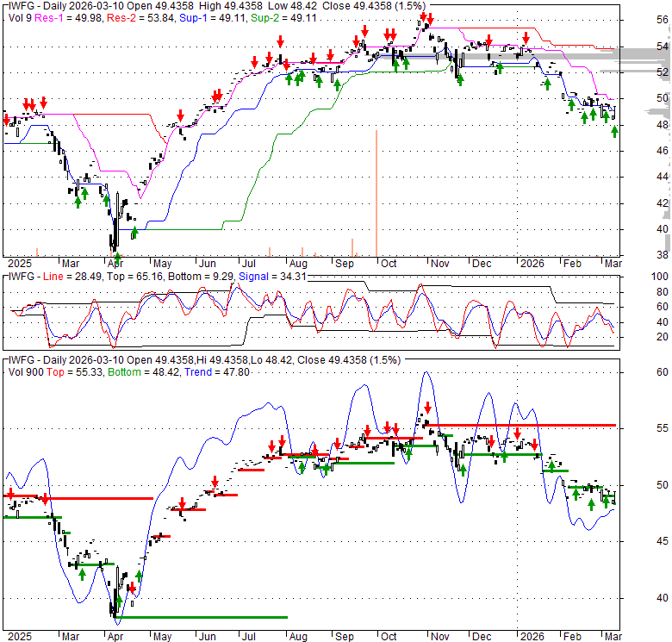The height and width of the screenshot is (642, 672).
Task: Click the Oct label on the top chart time axis
Action: coord(388,262)
